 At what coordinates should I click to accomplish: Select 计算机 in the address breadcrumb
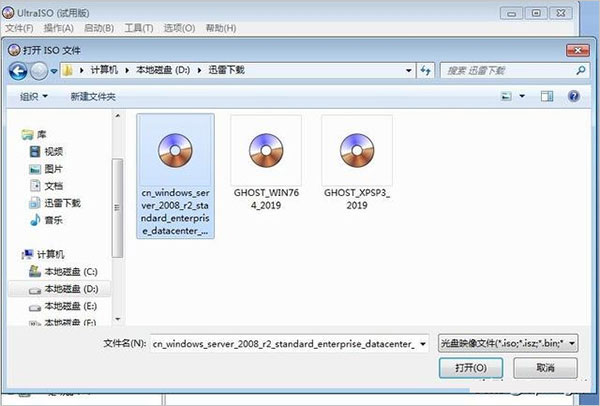pos(104,70)
